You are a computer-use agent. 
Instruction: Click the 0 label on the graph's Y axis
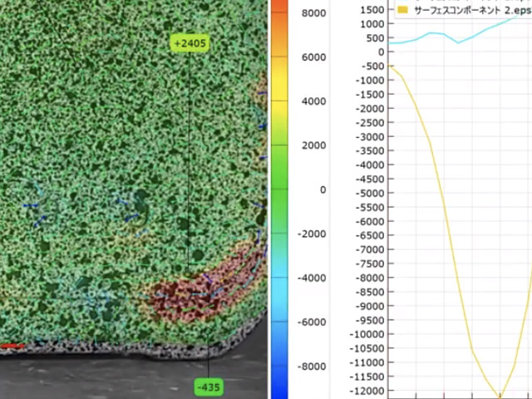tap(381, 52)
